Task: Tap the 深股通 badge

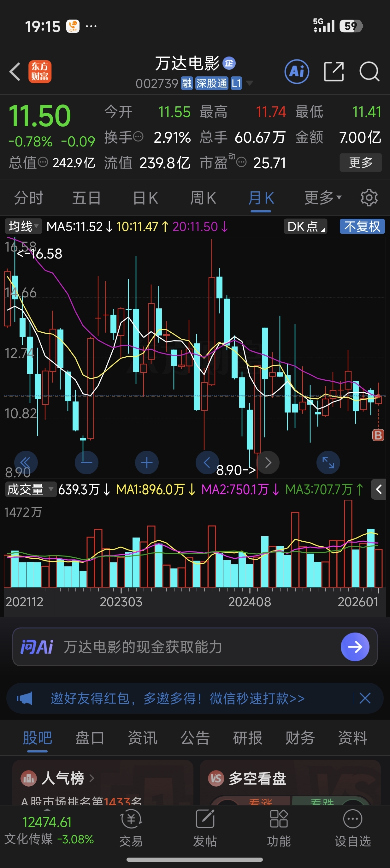Action: [211, 83]
